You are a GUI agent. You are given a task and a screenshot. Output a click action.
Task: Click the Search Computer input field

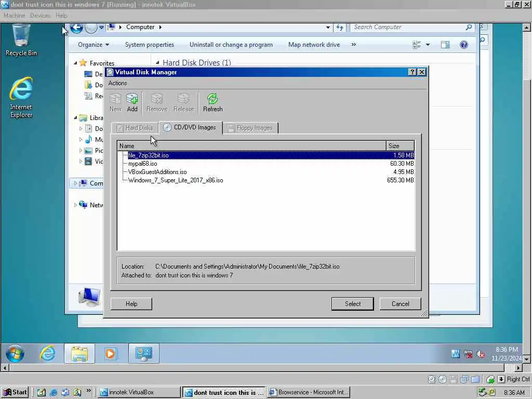point(408,27)
